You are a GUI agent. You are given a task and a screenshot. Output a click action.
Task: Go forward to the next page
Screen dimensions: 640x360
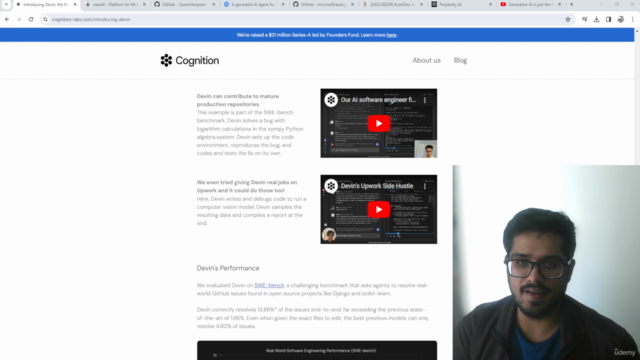[19, 19]
